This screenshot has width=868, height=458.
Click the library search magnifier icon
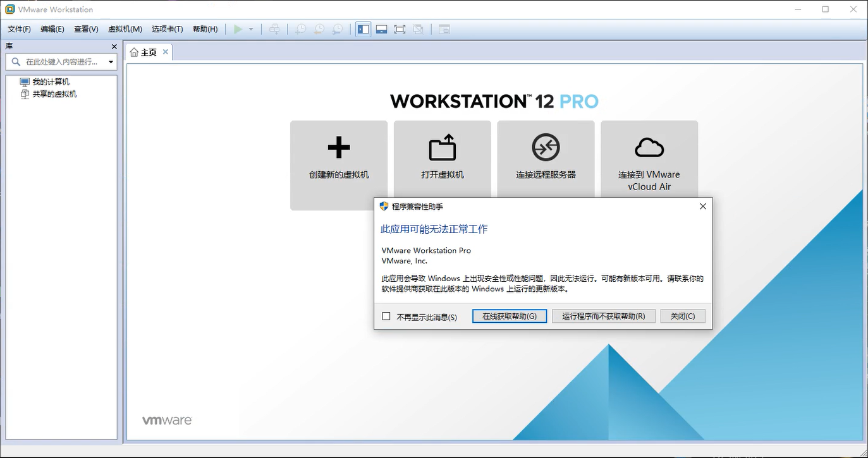tap(16, 62)
